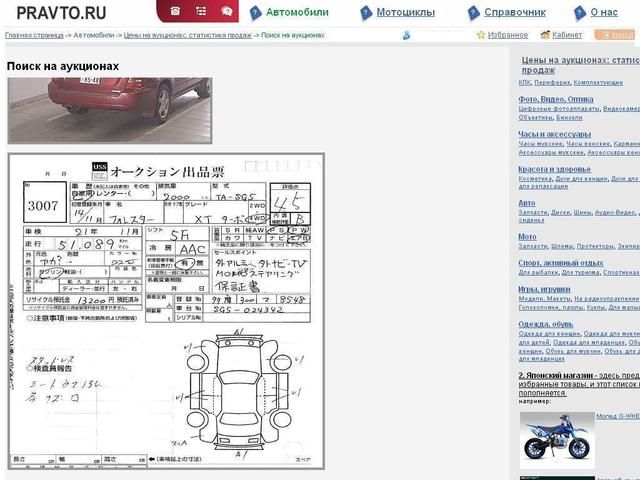
Task: Click the Бинокли link
Action: tap(569, 118)
